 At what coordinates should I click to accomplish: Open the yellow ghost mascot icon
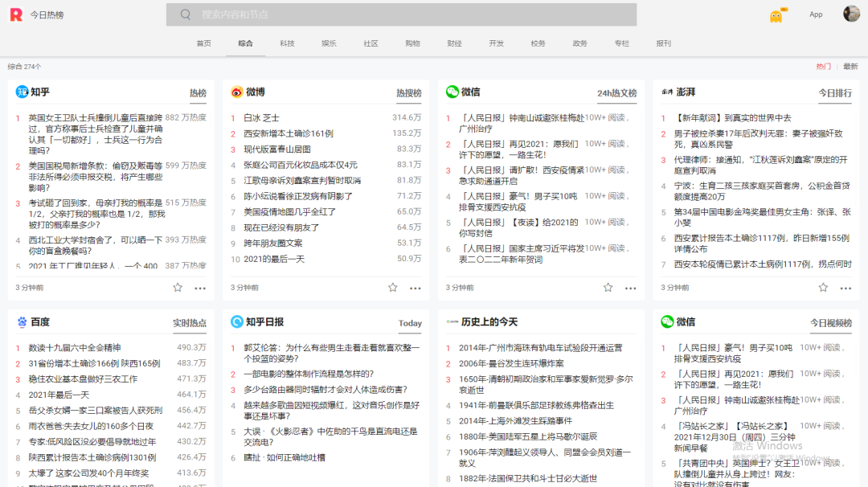tap(777, 15)
